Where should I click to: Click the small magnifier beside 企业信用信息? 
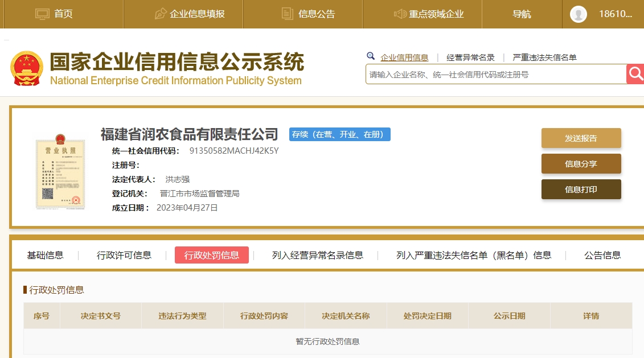(x=371, y=56)
